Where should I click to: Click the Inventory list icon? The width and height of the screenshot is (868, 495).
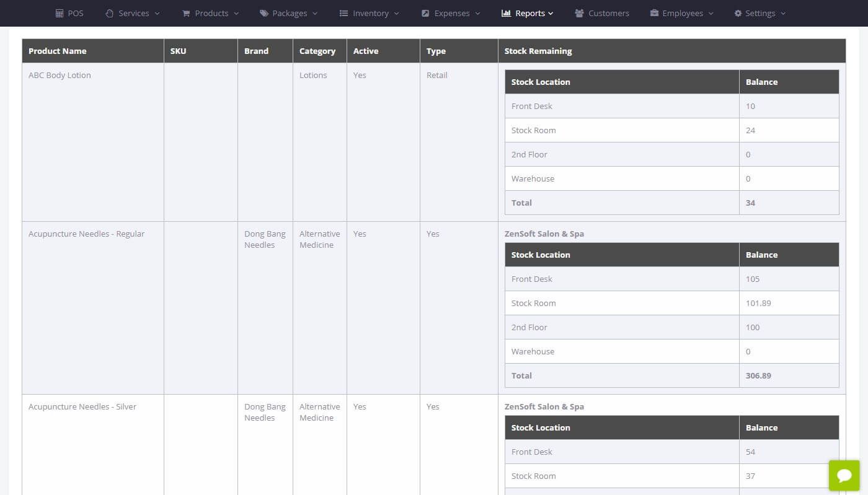point(343,13)
